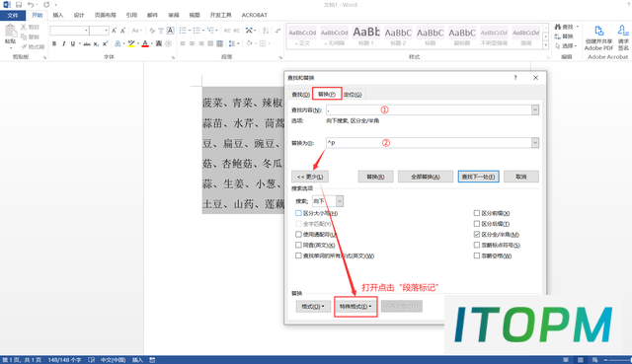This screenshot has height=364, width=632.
Task: Open the Insert ribbon tab (插入)
Action: tap(58, 15)
